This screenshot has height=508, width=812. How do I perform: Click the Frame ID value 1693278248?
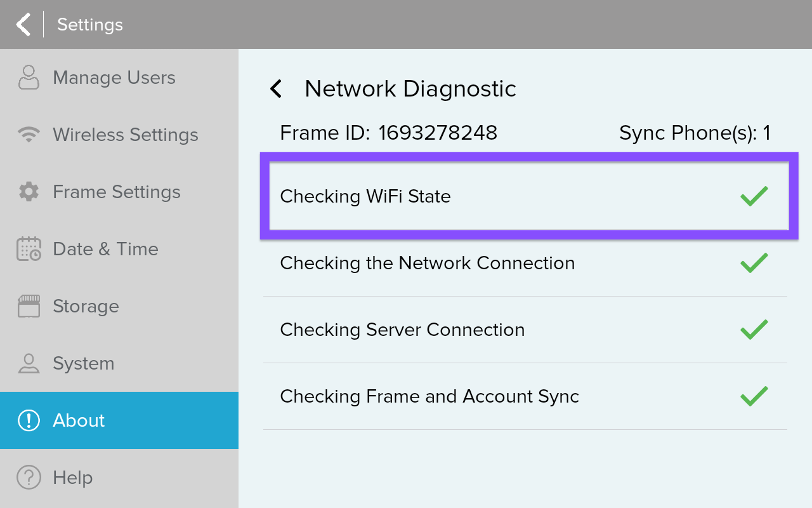coord(438,133)
